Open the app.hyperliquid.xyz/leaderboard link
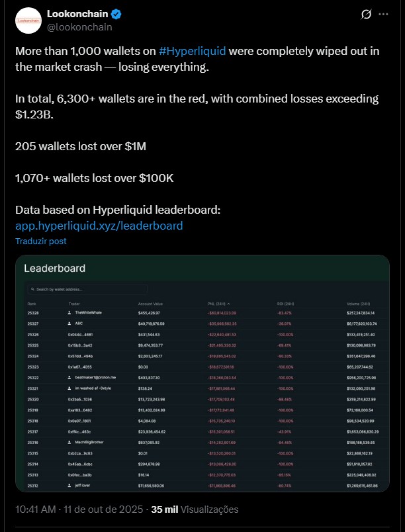Image resolution: width=405 pixels, height=532 pixels. coord(99,226)
